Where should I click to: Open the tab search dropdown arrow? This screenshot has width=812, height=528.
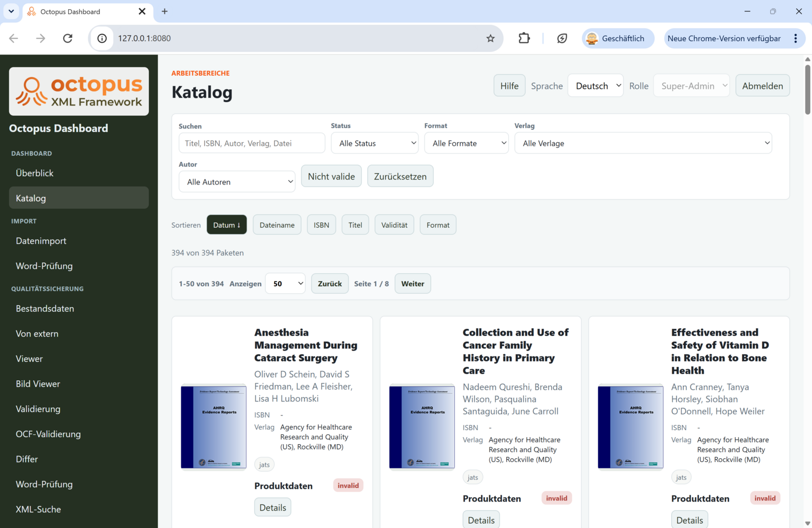click(11, 11)
